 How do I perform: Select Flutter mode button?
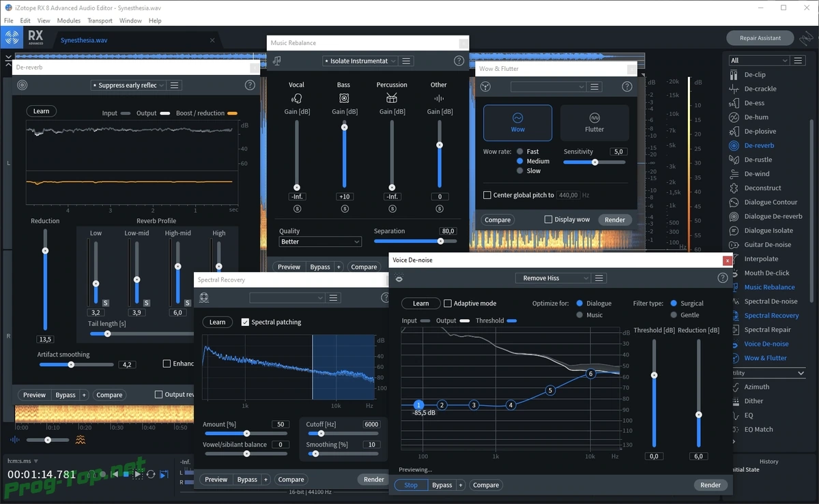coord(594,123)
